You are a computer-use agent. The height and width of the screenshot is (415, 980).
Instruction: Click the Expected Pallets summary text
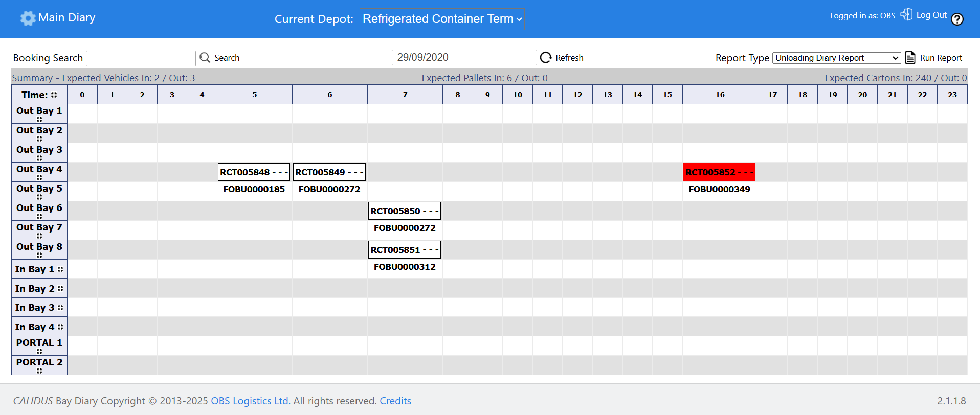484,78
